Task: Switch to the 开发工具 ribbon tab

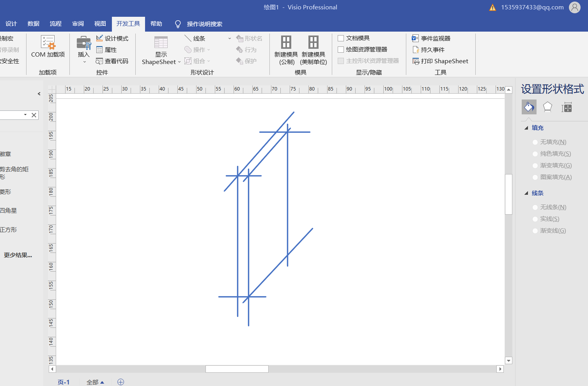Action: click(x=128, y=24)
